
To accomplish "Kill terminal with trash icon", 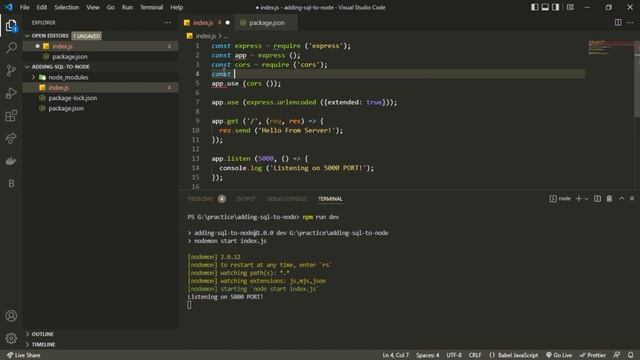I will coord(609,198).
